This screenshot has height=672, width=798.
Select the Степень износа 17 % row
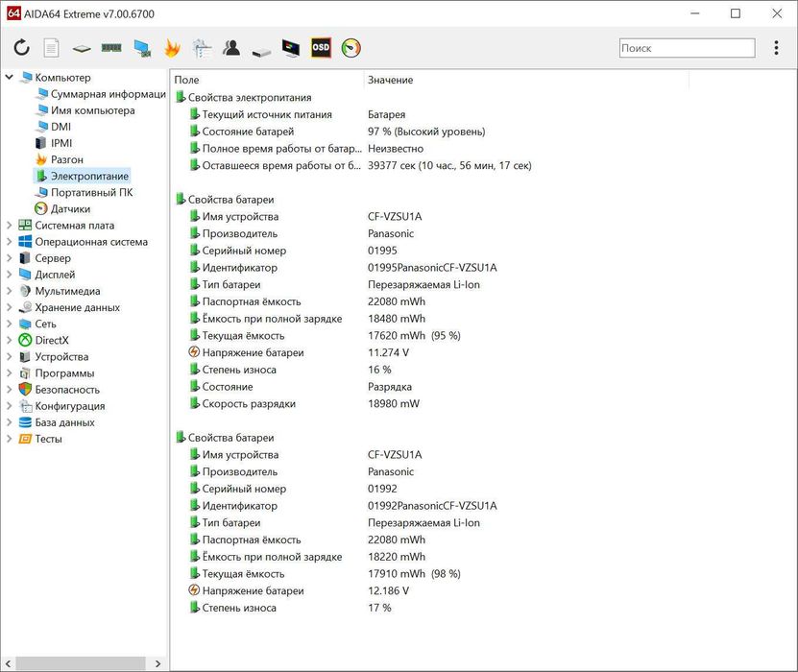290,608
